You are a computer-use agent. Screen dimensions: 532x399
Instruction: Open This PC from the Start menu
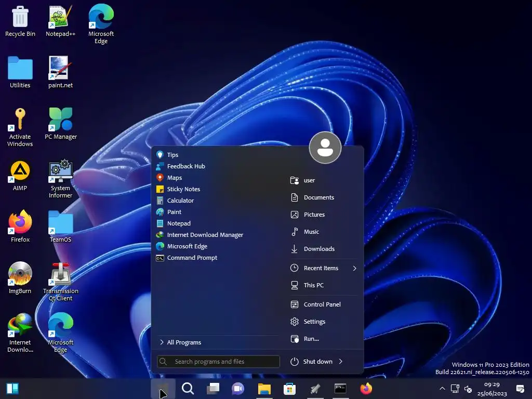[x=324, y=285]
